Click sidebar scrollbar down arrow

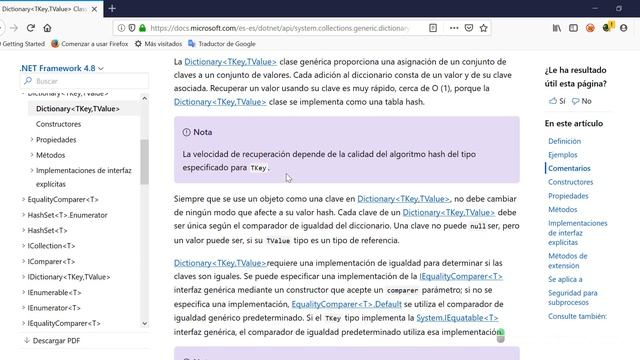tap(144, 323)
